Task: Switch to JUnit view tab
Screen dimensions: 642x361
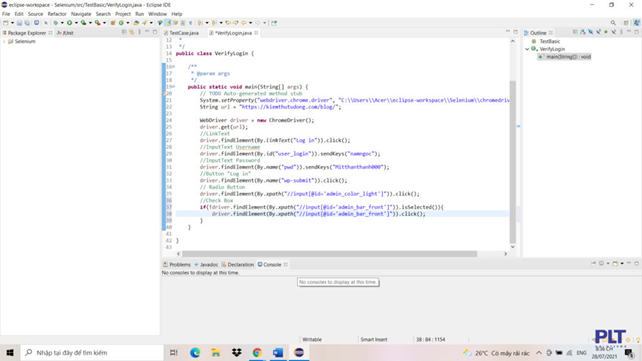Action: (65, 33)
